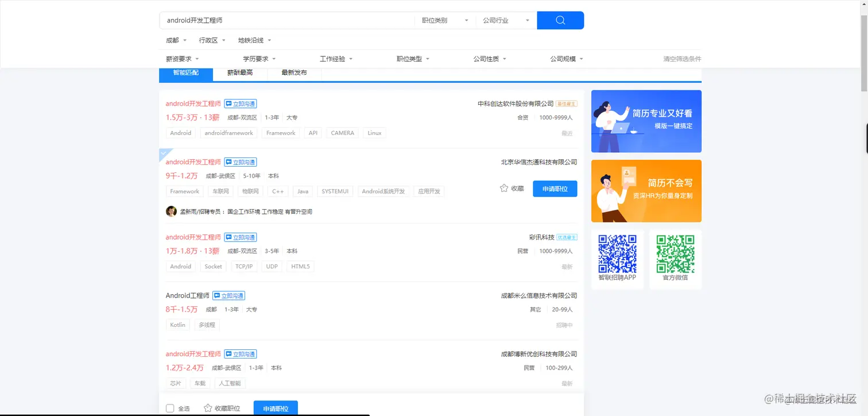Click the 申请职位 button on second listing
Image resolution: width=868 pixels, height=416 pixels.
pyautogui.click(x=555, y=188)
